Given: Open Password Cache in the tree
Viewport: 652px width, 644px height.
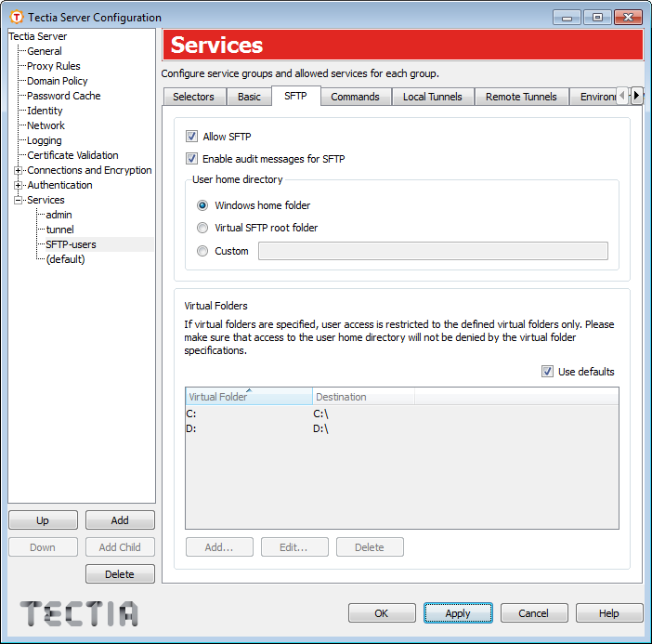Looking at the screenshot, I should click(x=63, y=96).
